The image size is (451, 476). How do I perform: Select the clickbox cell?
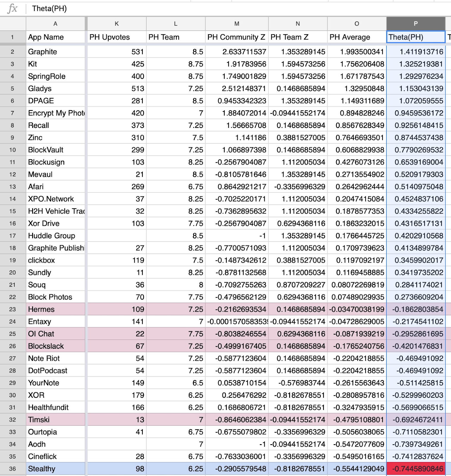(56, 260)
